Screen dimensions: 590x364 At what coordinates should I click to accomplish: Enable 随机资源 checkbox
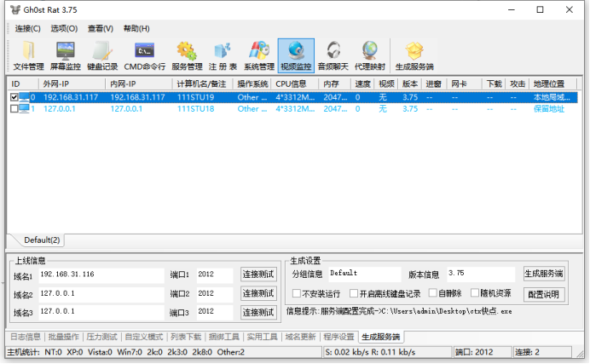[x=475, y=292]
